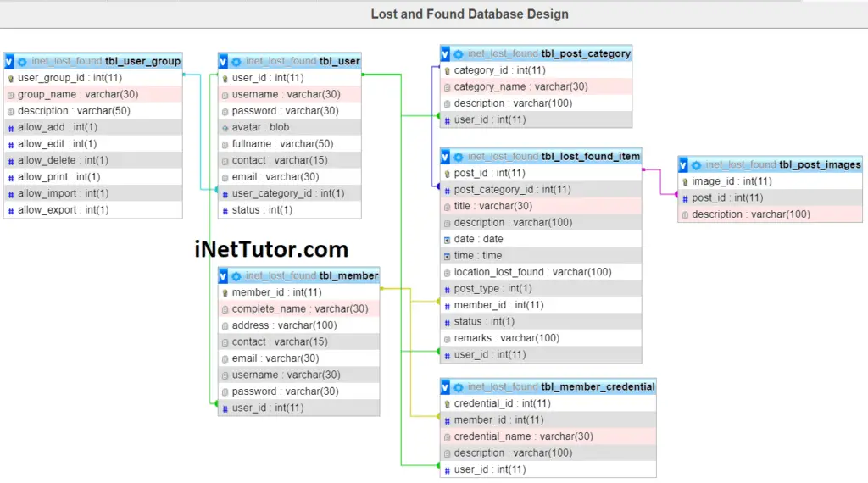This screenshot has height=483, width=868.
Task: Click hash icon beside user_category_id
Action: click(x=225, y=194)
